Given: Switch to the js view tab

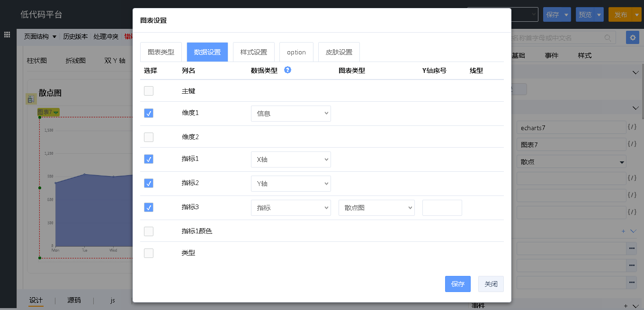Looking at the screenshot, I should (113, 300).
